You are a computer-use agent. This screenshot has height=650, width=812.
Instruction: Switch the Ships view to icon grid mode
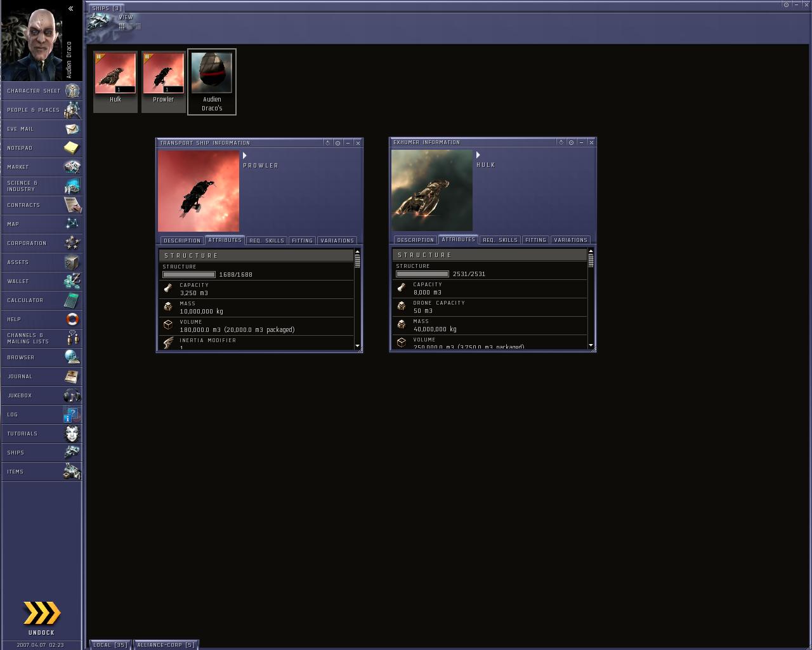tap(122, 27)
